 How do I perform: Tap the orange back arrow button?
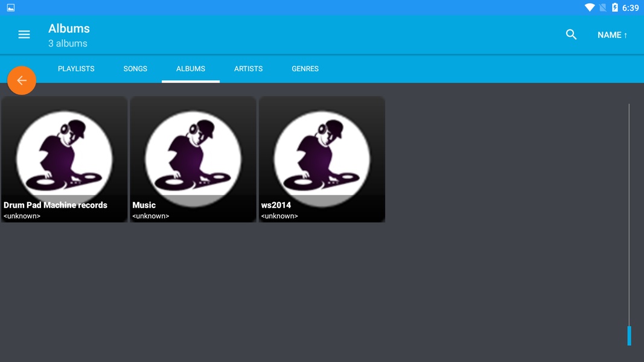pyautogui.click(x=22, y=80)
